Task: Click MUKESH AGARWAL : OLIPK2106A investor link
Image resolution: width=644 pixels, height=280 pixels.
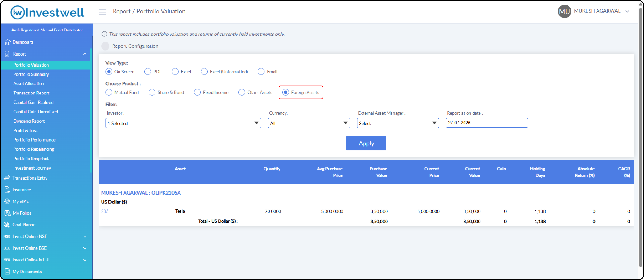Action: [x=141, y=193]
